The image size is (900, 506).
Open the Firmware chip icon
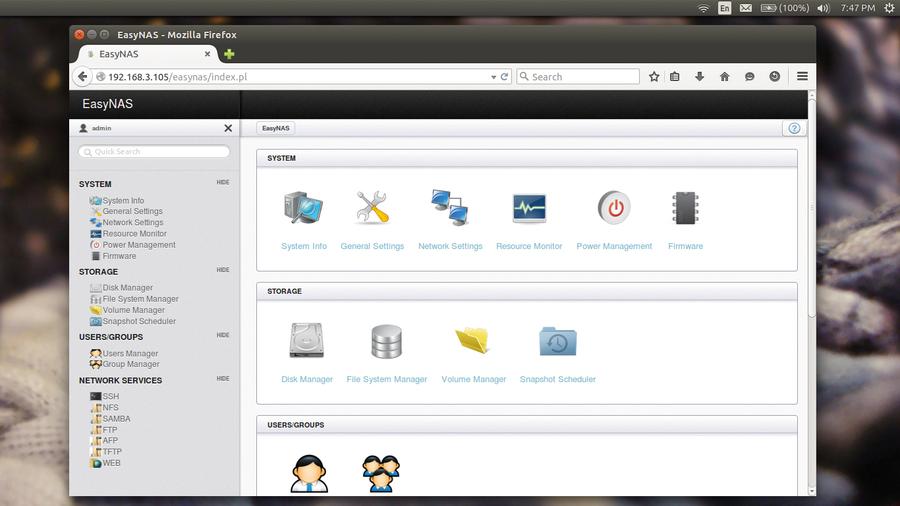point(685,208)
